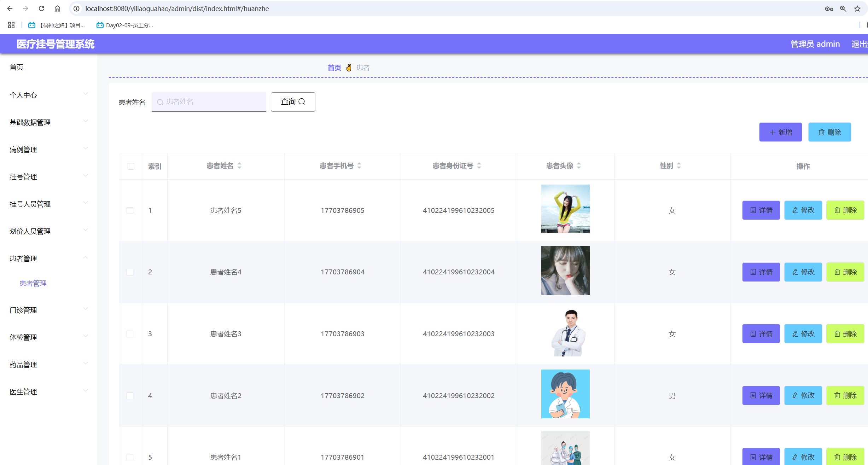Check the row for 患者姓名4

coord(130,272)
